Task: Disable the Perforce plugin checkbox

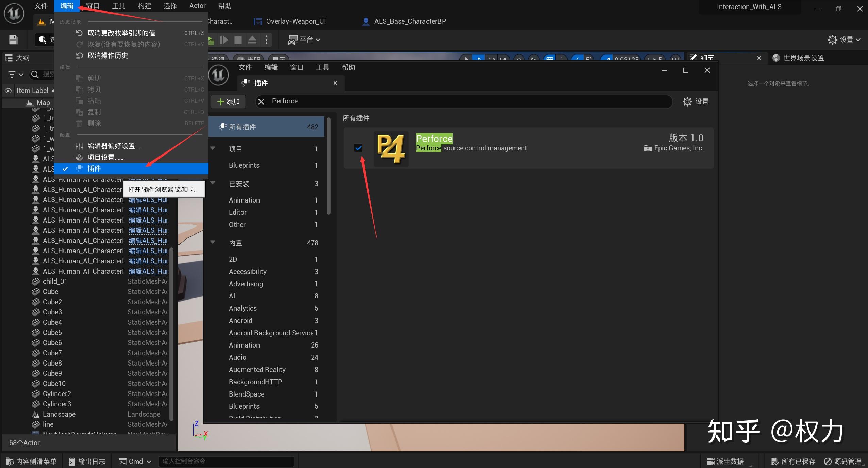Action: tap(358, 148)
